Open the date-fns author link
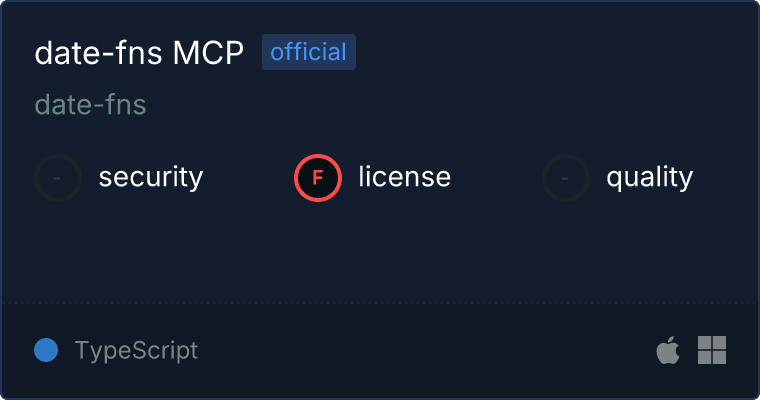 click(91, 105)
